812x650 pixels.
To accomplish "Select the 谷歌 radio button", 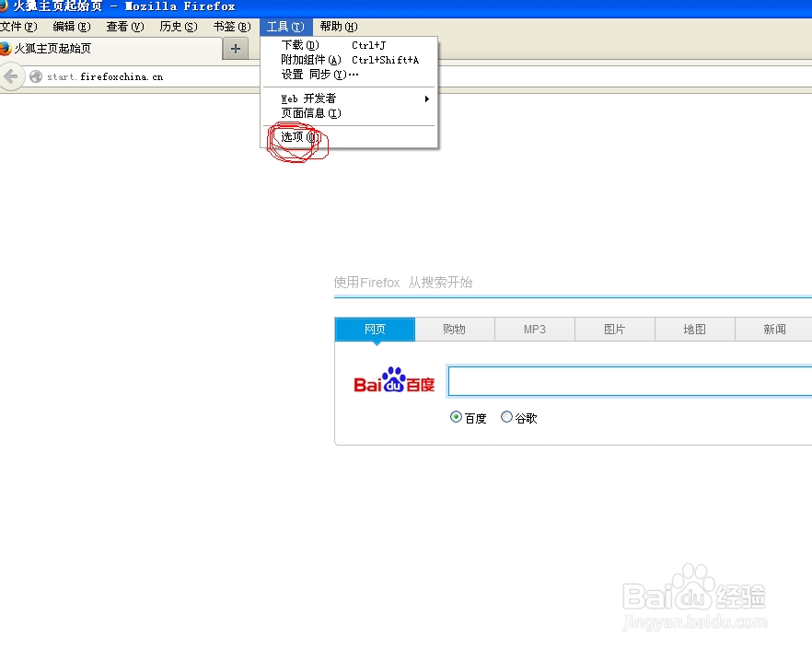I will click(x=506, y=416).
